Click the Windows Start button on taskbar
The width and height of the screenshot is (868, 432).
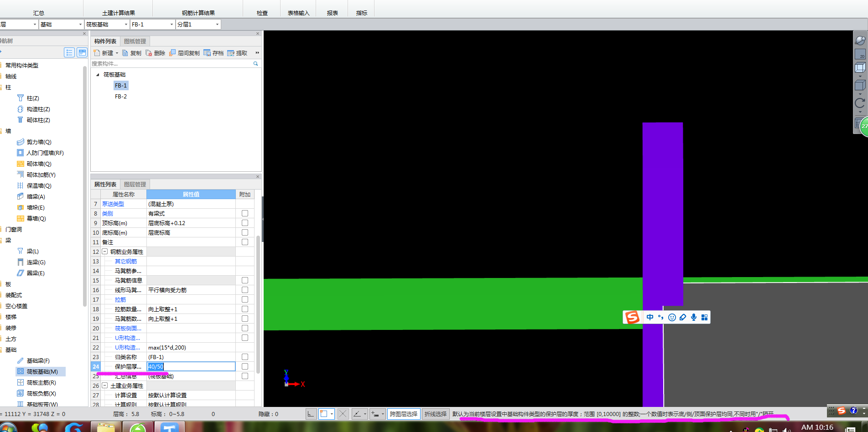click(8, 428)
